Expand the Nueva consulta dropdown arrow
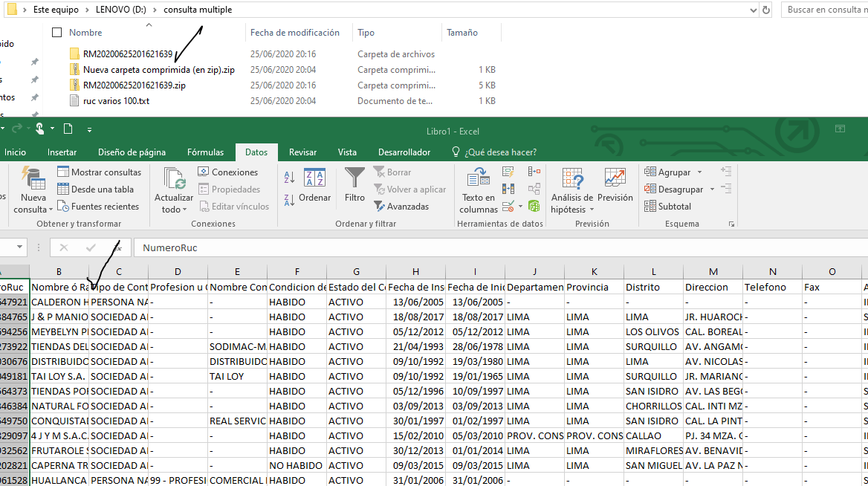Screen dimensions: 868x486 click(51, 210)
